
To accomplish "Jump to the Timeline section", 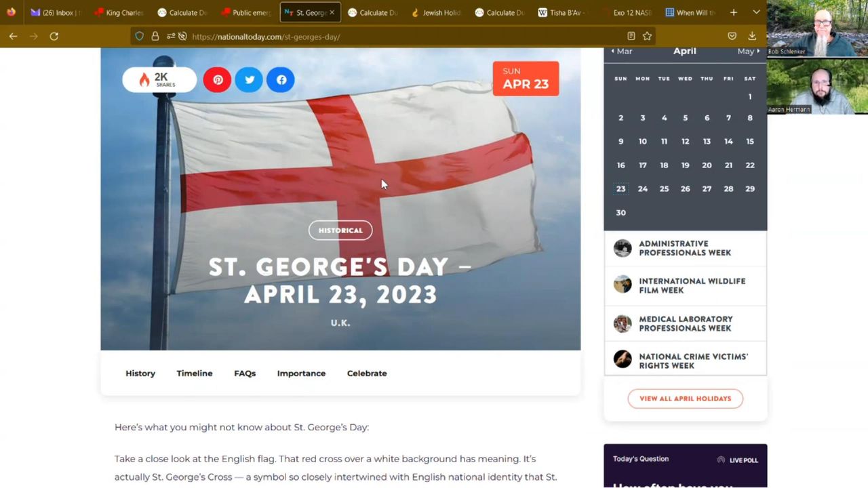I will (x=195, y=373).
